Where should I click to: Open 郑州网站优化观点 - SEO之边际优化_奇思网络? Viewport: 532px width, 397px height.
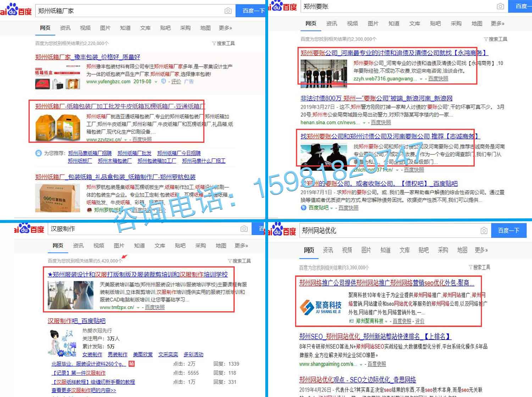(358, 380)
